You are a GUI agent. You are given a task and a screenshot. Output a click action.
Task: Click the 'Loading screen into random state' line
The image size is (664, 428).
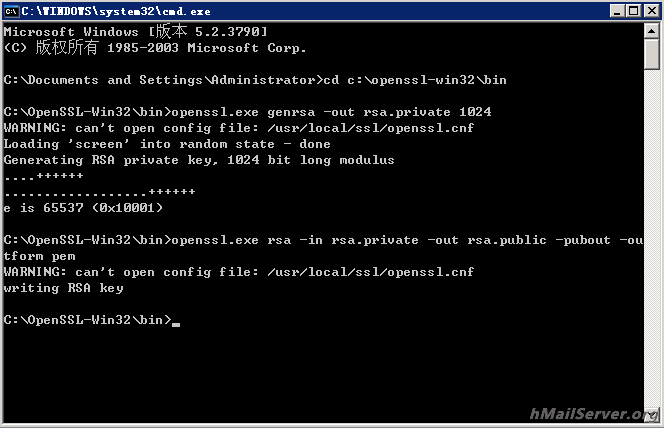coord(168,144)
